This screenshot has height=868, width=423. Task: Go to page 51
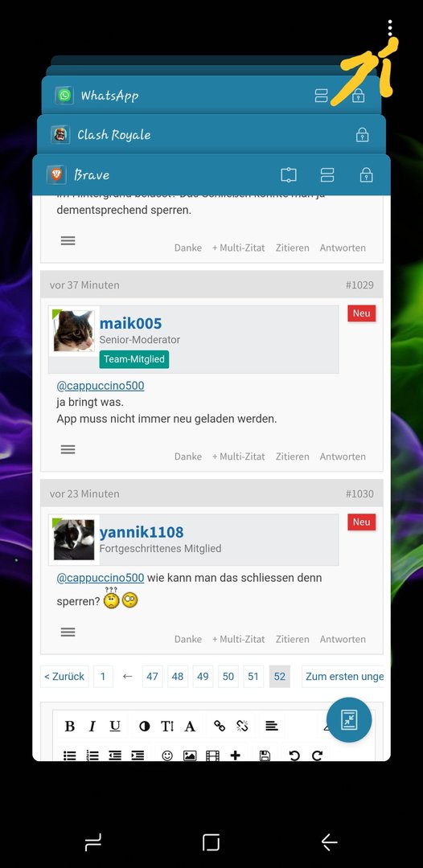tap(253, 677)
